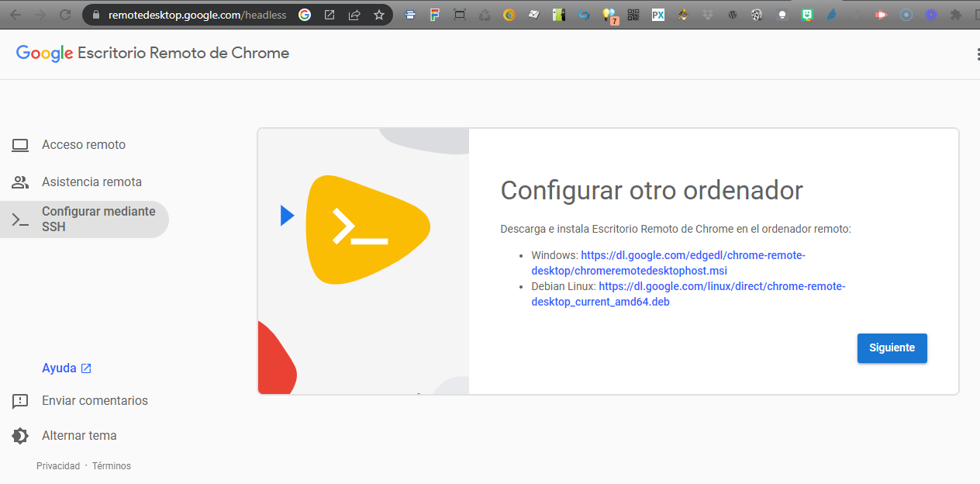The image size is (980, 484).
Task: Click the Siguiente button
Action: (892, 348)
